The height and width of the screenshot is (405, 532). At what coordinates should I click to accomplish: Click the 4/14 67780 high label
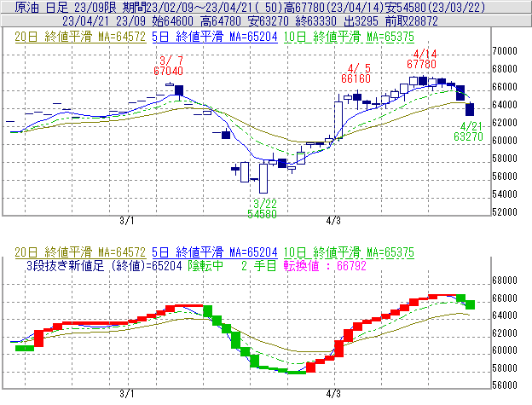(x=422, y=59)
